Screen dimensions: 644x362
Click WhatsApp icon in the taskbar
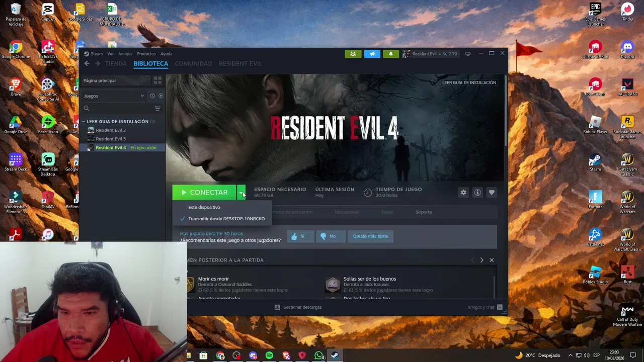tap(318, 355)
